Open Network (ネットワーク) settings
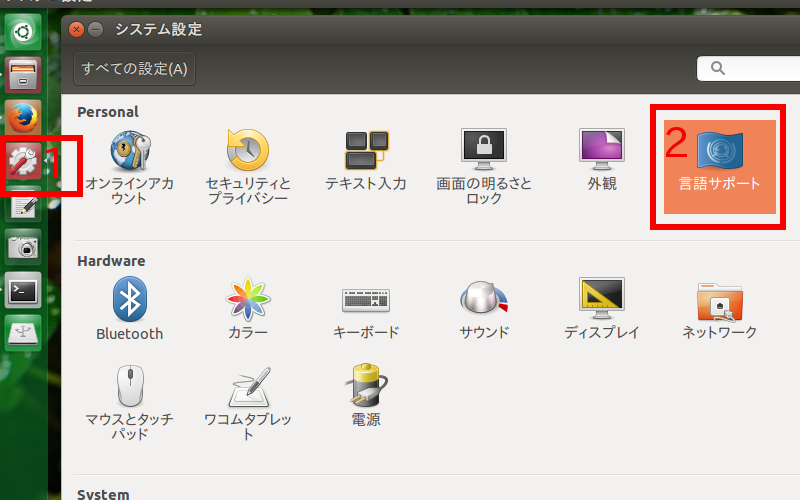Image resolution: width=800 pixels, height=500 pixels. (x=719, y=309)
